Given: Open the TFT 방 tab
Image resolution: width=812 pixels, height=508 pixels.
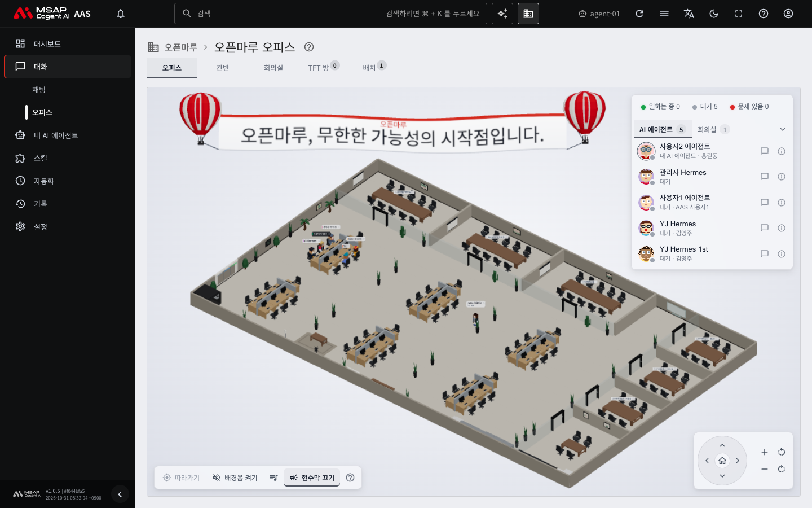Looking at the screenshot, I should pos(323,68).
